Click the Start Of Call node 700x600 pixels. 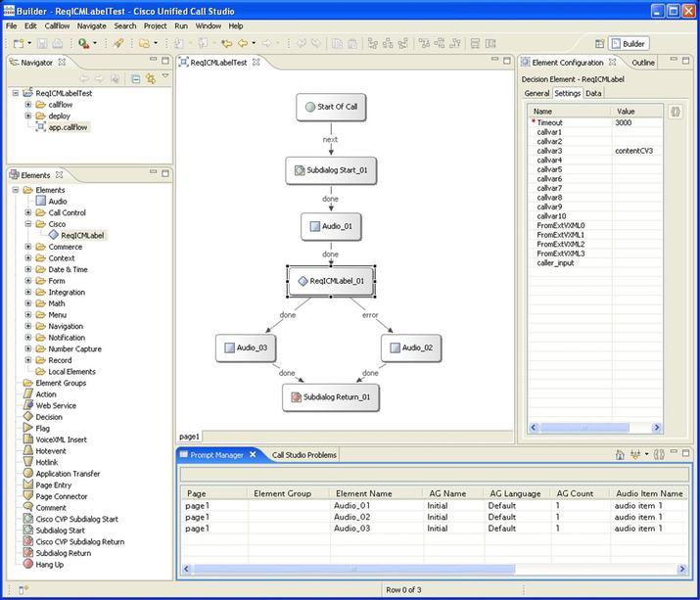331,108
